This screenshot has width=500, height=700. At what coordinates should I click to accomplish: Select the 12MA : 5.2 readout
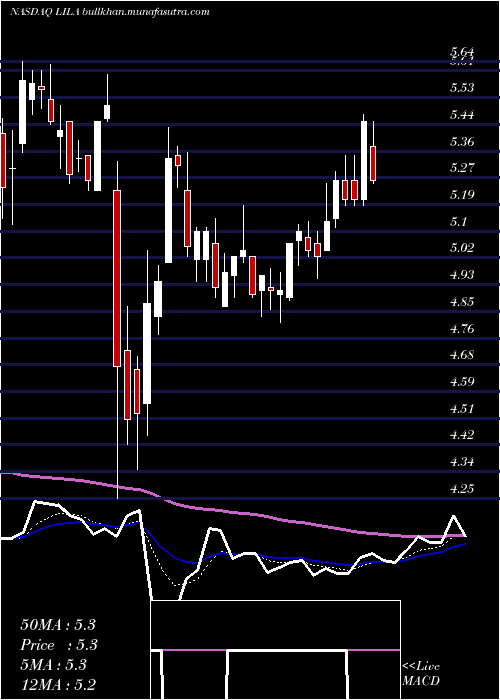coord(58,685)
